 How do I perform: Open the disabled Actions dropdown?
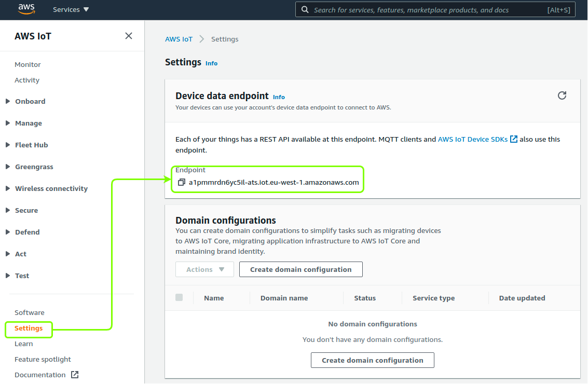click(205, 269)
